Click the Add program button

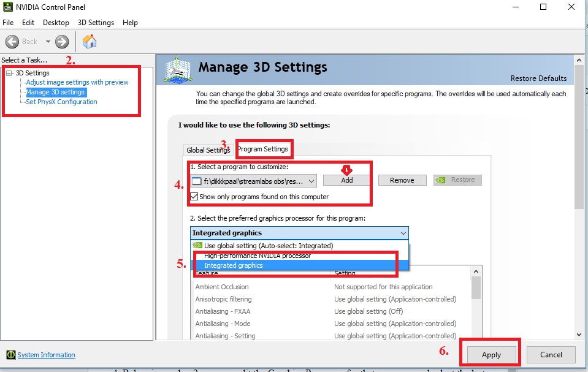pyautogui.click(x=347, y=180)
